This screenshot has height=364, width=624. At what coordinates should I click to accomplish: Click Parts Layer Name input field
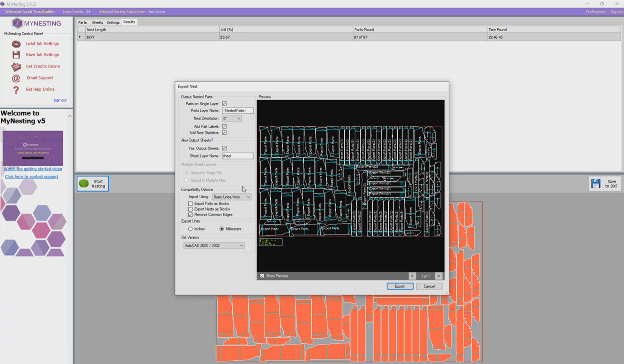[x=238, y=111]
